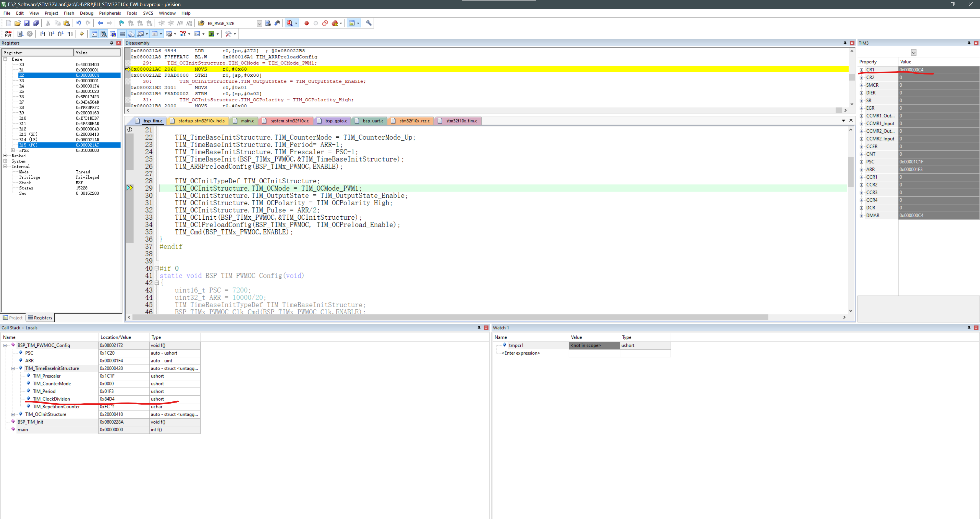Open the TIM3 panel selector dropdown

coord(913,53)
